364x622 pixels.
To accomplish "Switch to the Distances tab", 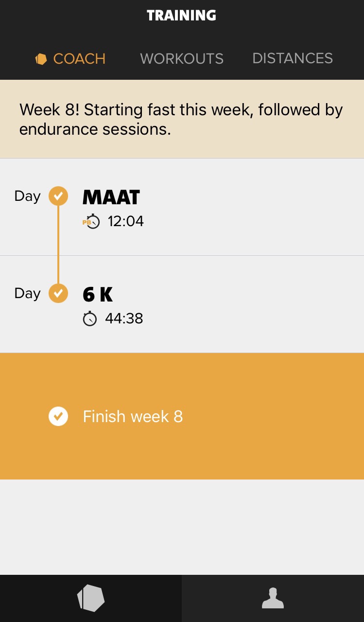I will tap(293, 58).
